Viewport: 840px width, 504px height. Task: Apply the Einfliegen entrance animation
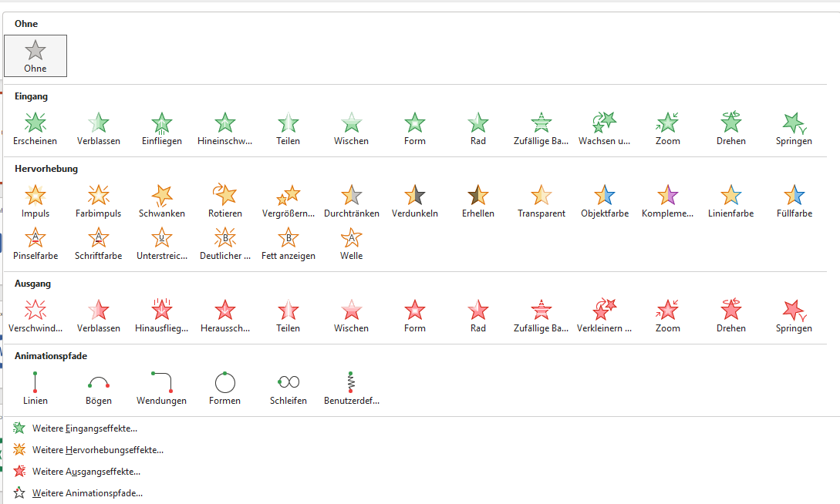coord(162,128)
